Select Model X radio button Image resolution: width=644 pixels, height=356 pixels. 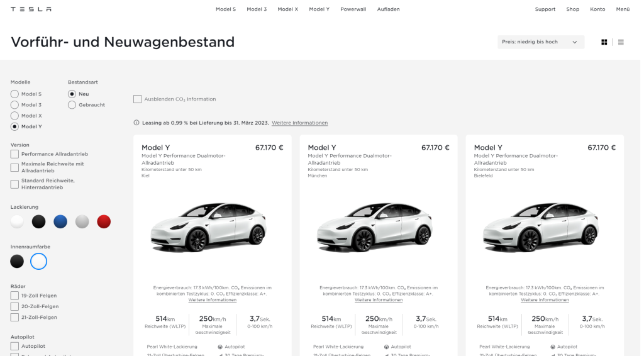[15, 116]
